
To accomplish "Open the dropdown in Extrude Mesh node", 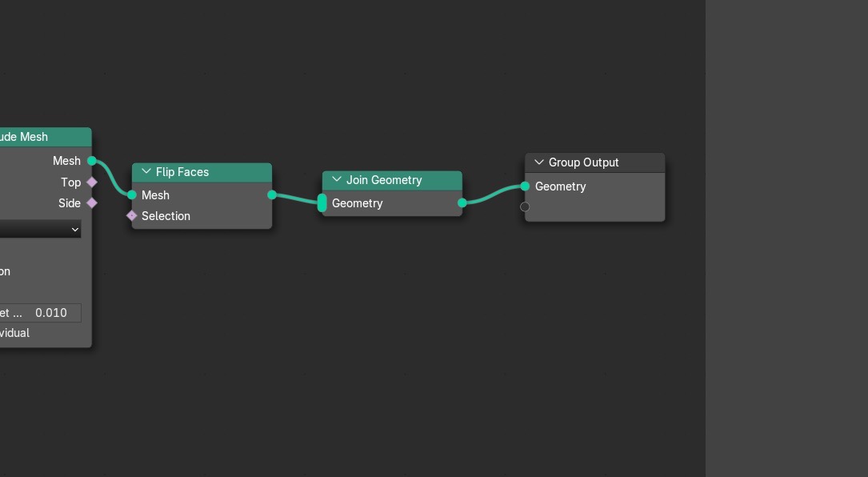I will click(41, 230).
